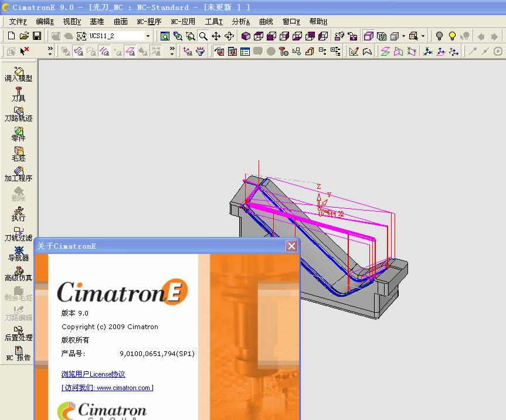Screen dimensions: 506x420
Task: Close the 关于CimatronE dialog
Action: pyautogui.click(x=291, y=246)
